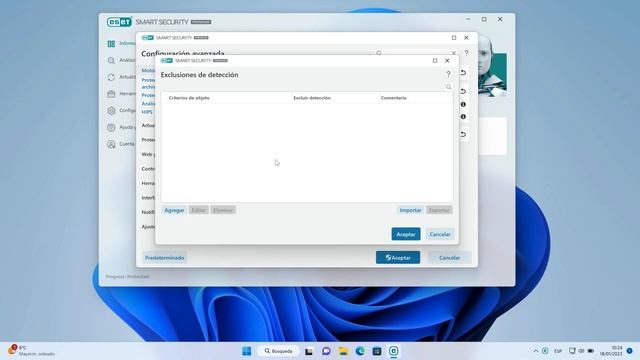Open Actualización refresh icon in main sidebar
Screen dimensions: 640x360
tap(111, 77)
